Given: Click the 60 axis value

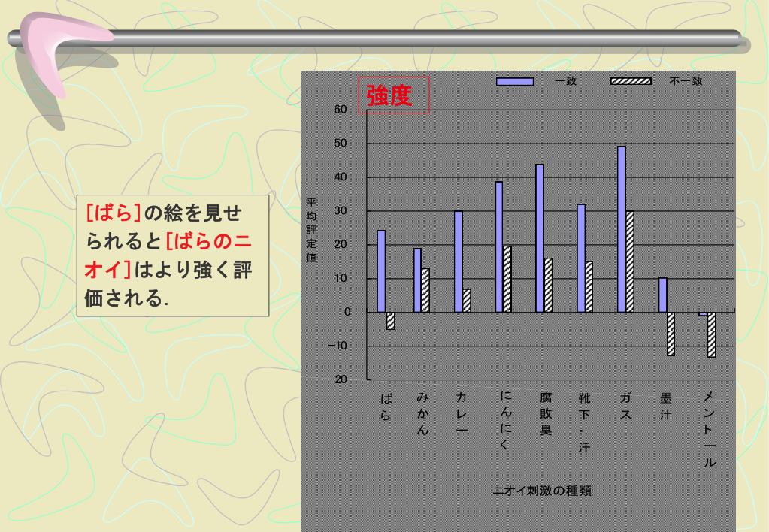Looking at the screenshot, I should (341, 110).
